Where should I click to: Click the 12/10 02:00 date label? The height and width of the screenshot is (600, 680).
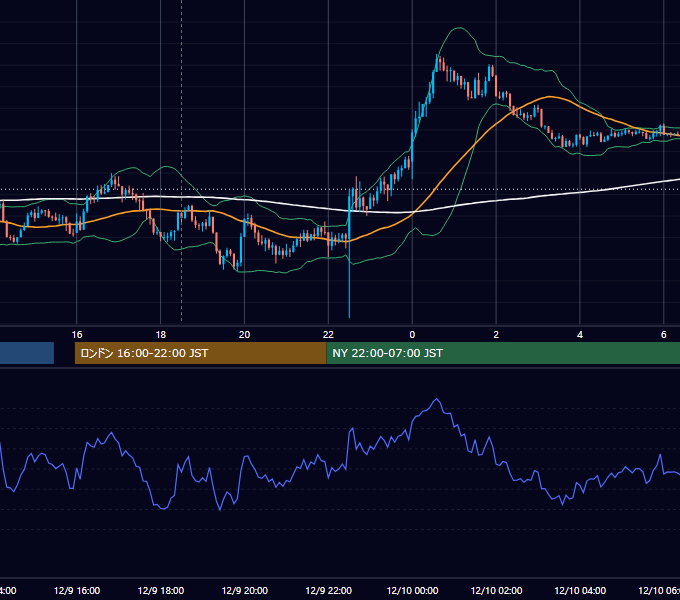(x=496, y=590)
